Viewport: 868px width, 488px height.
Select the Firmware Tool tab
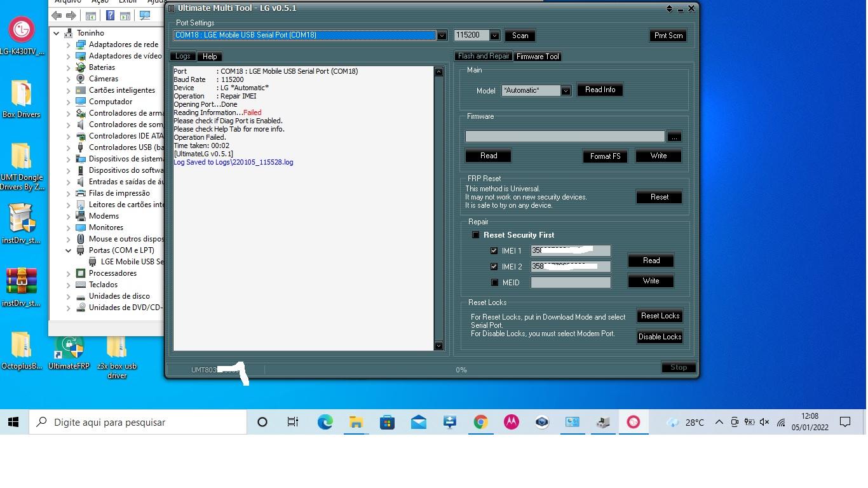538,57
